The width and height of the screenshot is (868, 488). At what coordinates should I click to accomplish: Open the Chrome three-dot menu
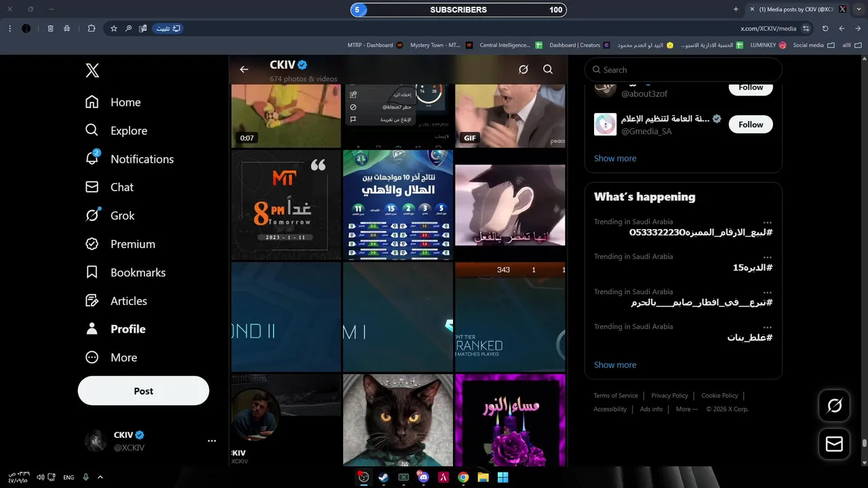(x=9, y=28)
